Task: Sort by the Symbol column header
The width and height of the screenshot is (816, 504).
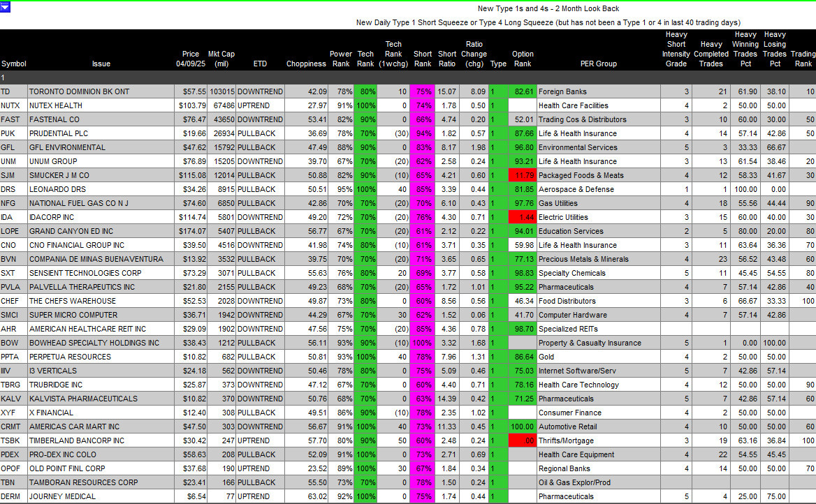Action: (x=13, y=64)
